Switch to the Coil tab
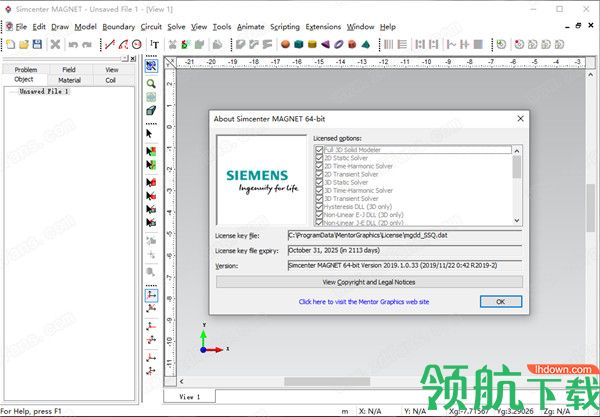 click(x=111, y=80)
